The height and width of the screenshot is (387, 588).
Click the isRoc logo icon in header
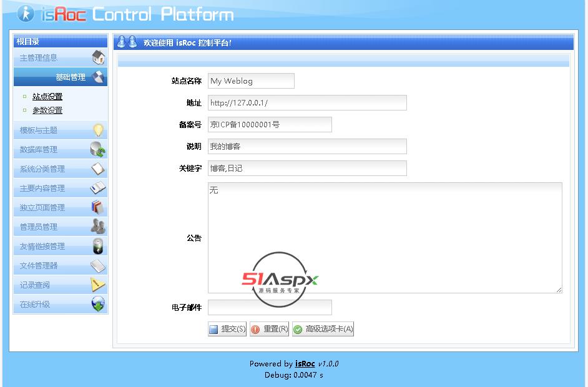pos(26,14)
